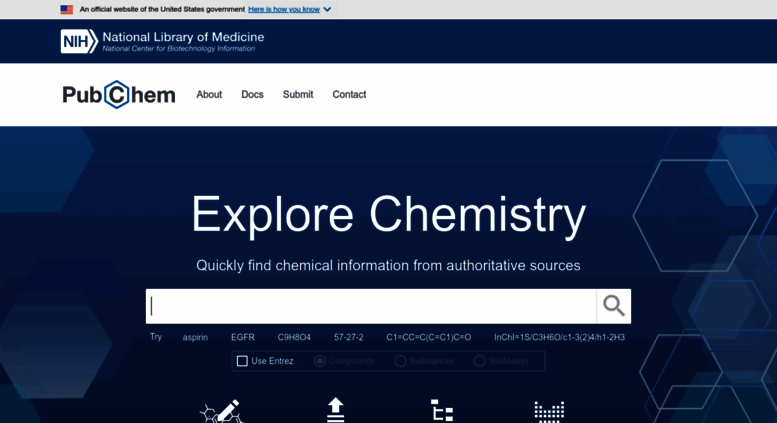777x423 pixels.
Task: Expand the 'Here is how you know' chevron
Action: click(327, 10)
